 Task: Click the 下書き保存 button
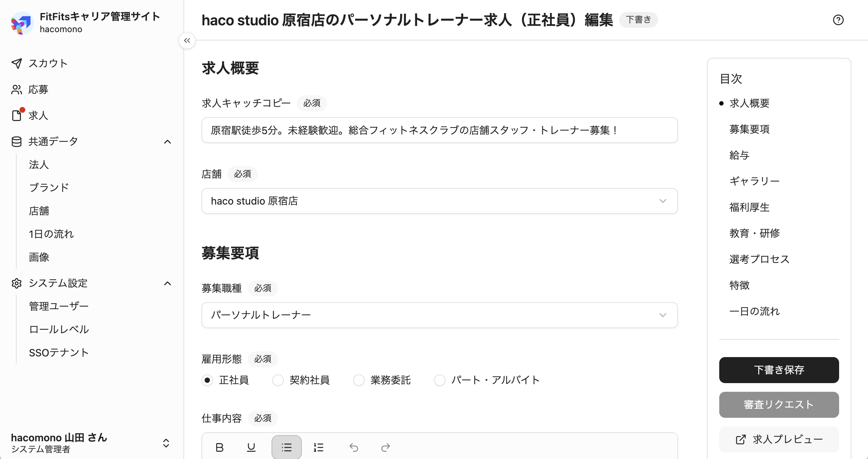(779, 370)
